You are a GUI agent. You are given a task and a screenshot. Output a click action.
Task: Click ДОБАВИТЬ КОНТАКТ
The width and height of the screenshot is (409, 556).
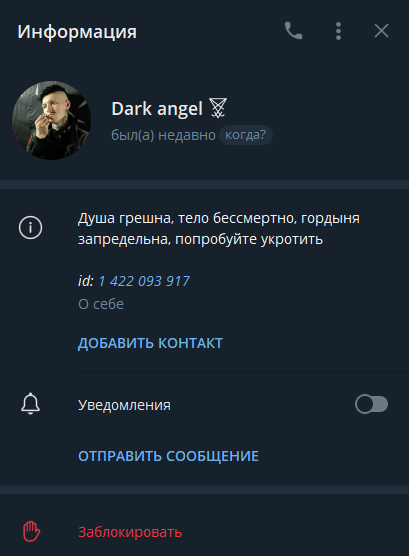tap(150, 343)
